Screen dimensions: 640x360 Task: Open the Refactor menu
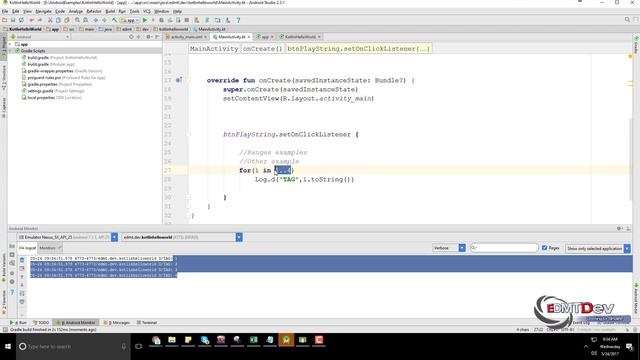click(x=93, y=11)
